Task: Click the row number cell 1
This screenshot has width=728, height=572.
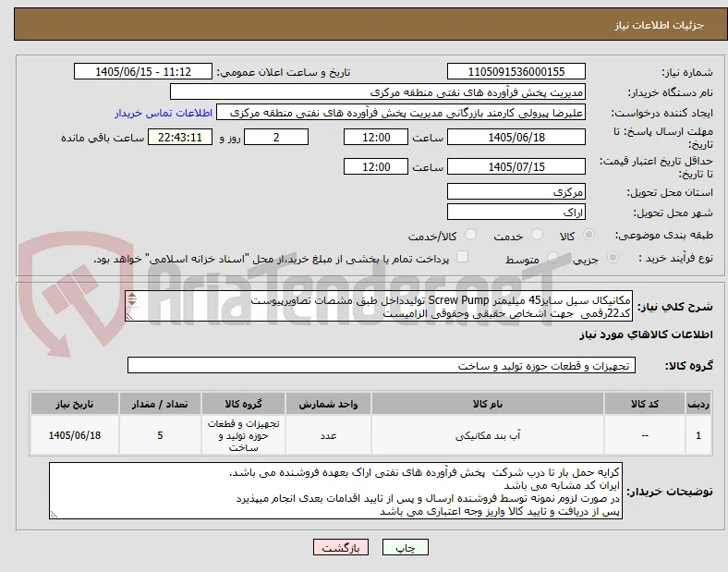Action: [x=698, y=435]
